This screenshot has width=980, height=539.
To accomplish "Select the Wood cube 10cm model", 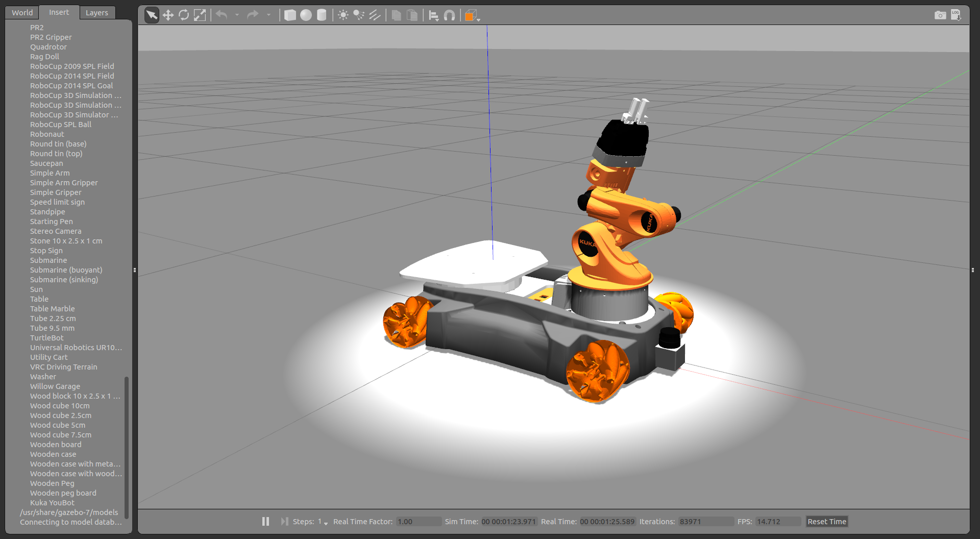I will click(60, 406).
